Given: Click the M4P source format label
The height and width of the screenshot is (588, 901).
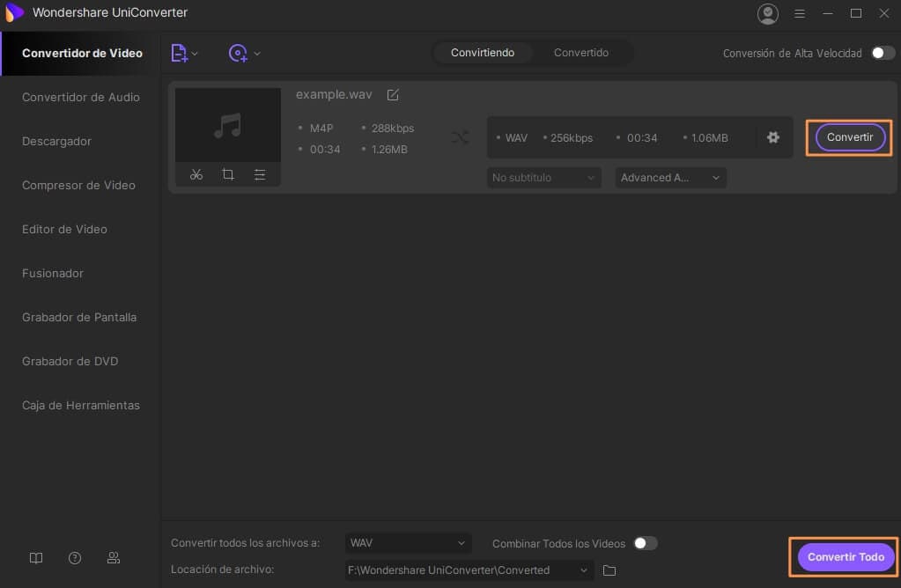Looking at the screenshot, I should tap(321, 128).
